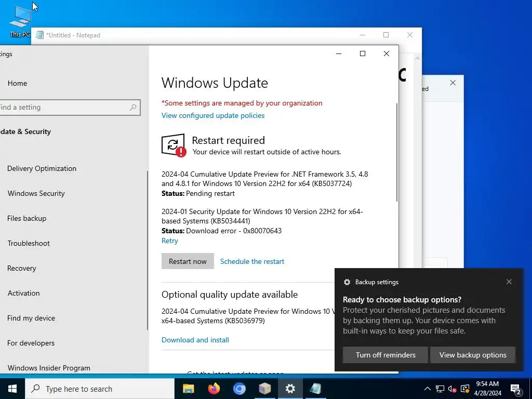
Task: Dismiss the Backup settings notification
Action: pos(509,282)
